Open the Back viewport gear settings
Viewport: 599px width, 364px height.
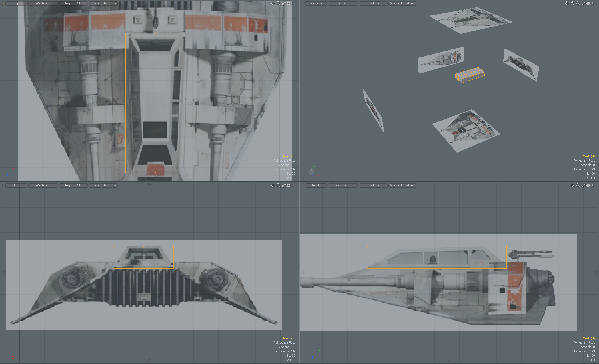pos(289,185)
